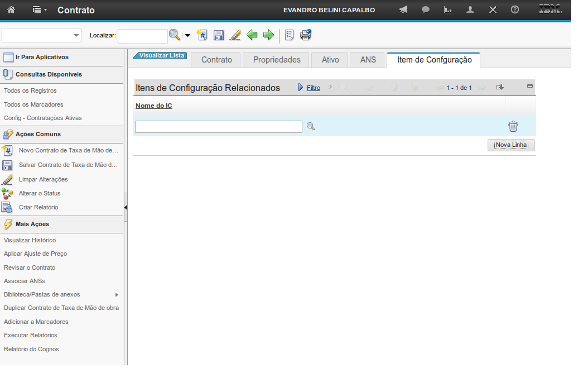This screenshot has height=368, width=588.
Task: Open the ANS tab
Action: tap(368, 60)
